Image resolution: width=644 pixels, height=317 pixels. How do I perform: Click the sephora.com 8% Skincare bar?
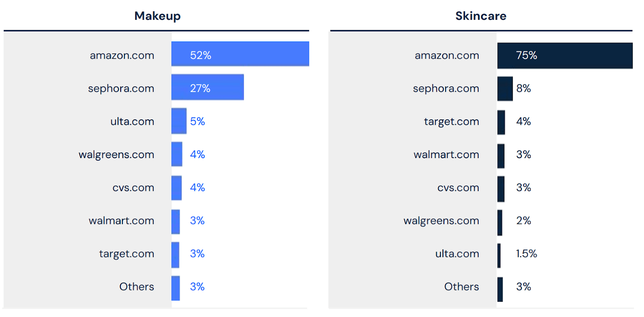coord(505,89)
